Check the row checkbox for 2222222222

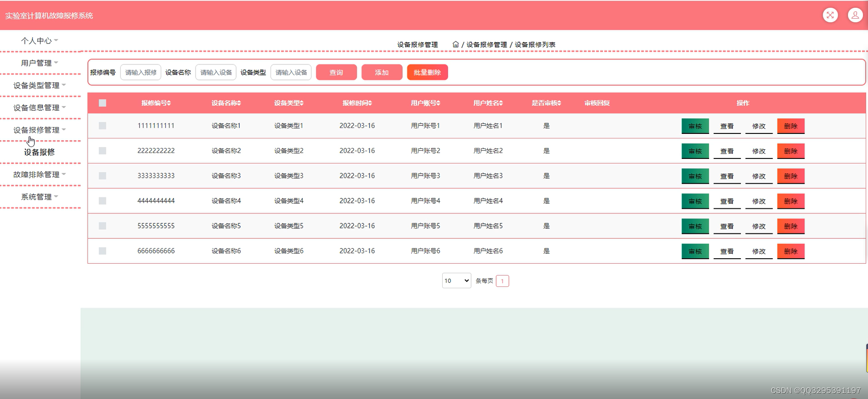pos(103,151)
